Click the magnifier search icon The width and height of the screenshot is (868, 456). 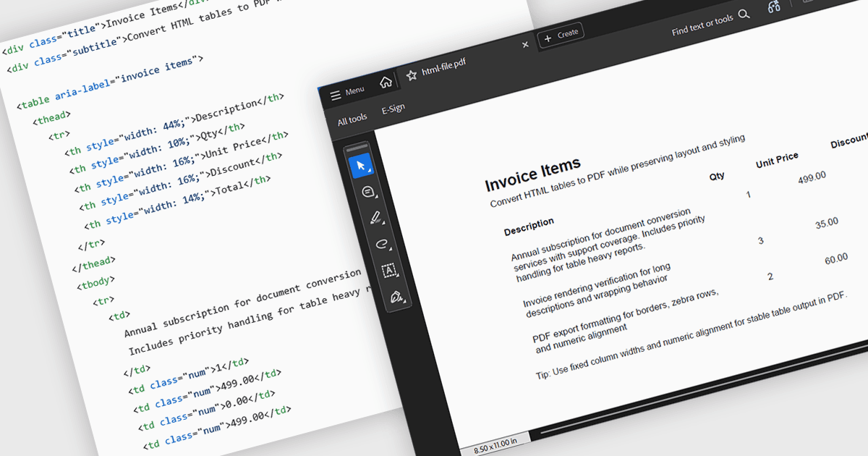744,14
